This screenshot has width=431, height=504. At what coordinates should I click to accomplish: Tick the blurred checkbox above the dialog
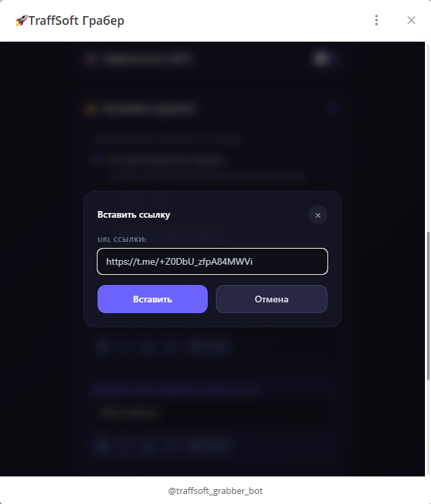coord(97,159)
